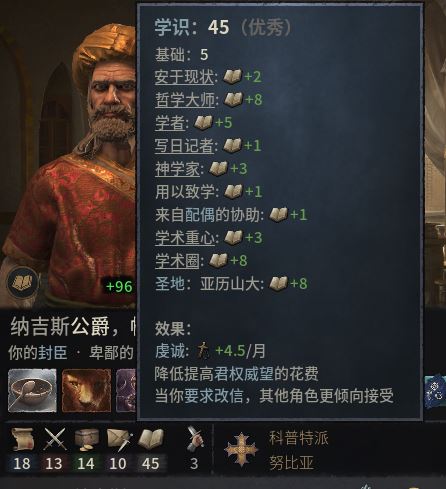Screen dimensions: 446x489
Task: Click the 努比亚 culture name
Action: click(x=291, y=463)
